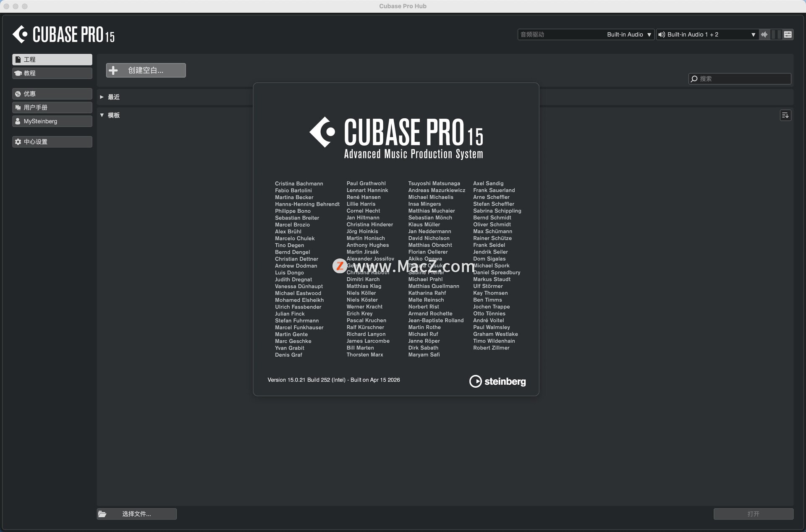The height and width of the screenshot is (532, 806).
Task: Select the 工程 tab in the sidebar
Action: 52,60
